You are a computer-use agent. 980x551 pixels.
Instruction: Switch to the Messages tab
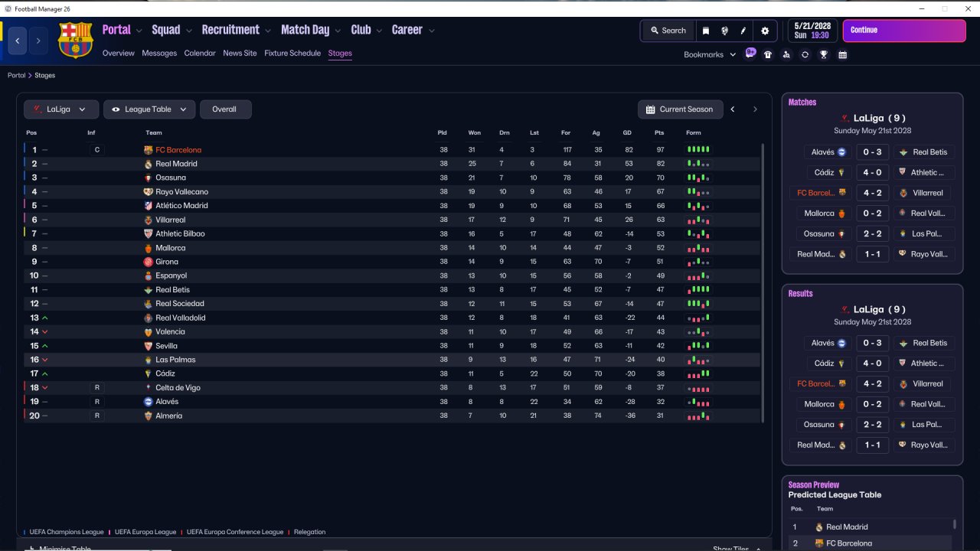pyautogui.click(x=159, y=54)
